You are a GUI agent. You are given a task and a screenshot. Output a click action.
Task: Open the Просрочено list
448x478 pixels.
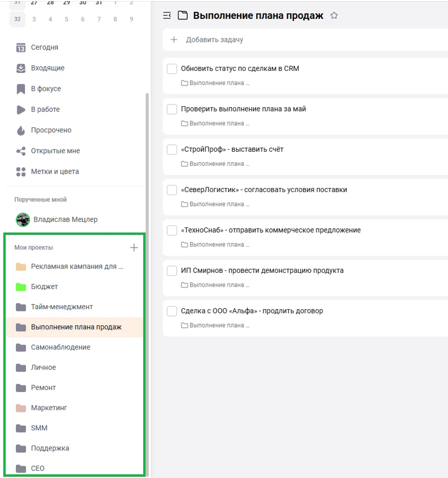51,130
